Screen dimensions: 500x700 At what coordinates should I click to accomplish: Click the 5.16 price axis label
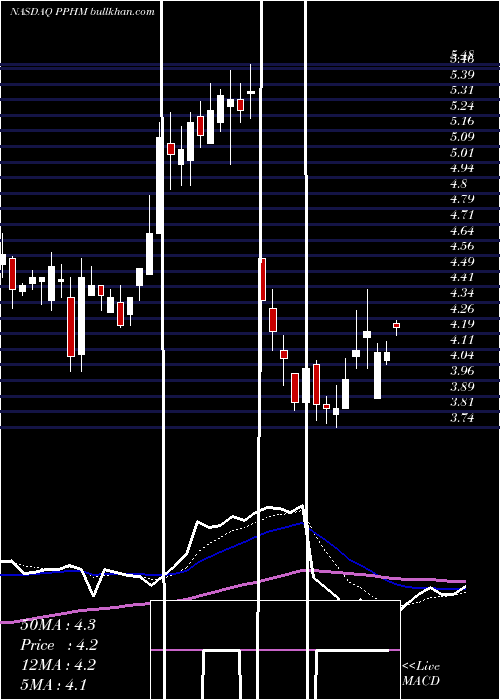click(462, 121)
